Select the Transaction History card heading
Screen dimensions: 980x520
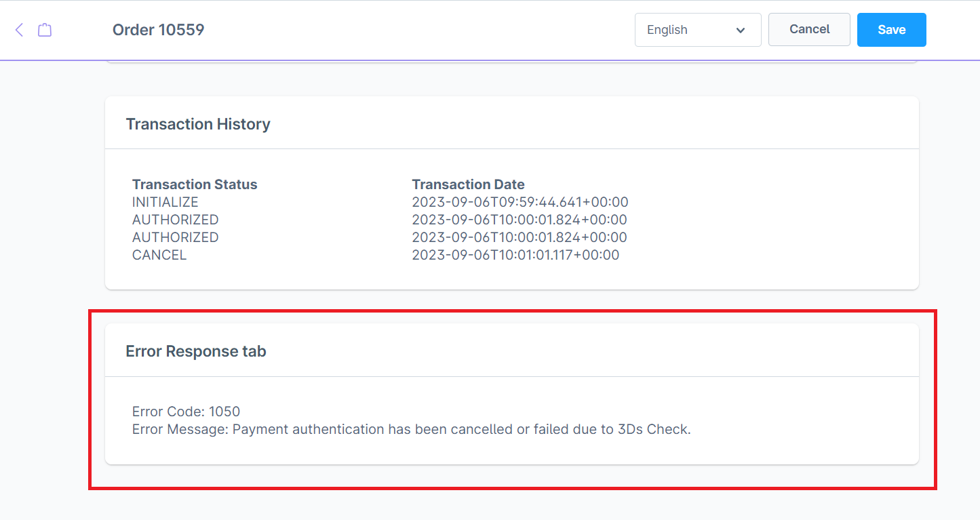198,124
